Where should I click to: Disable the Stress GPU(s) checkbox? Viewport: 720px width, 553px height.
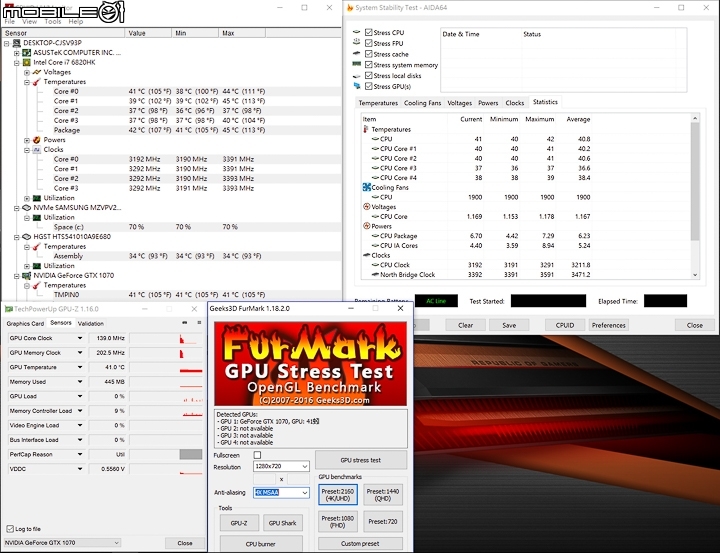[368, 86]
